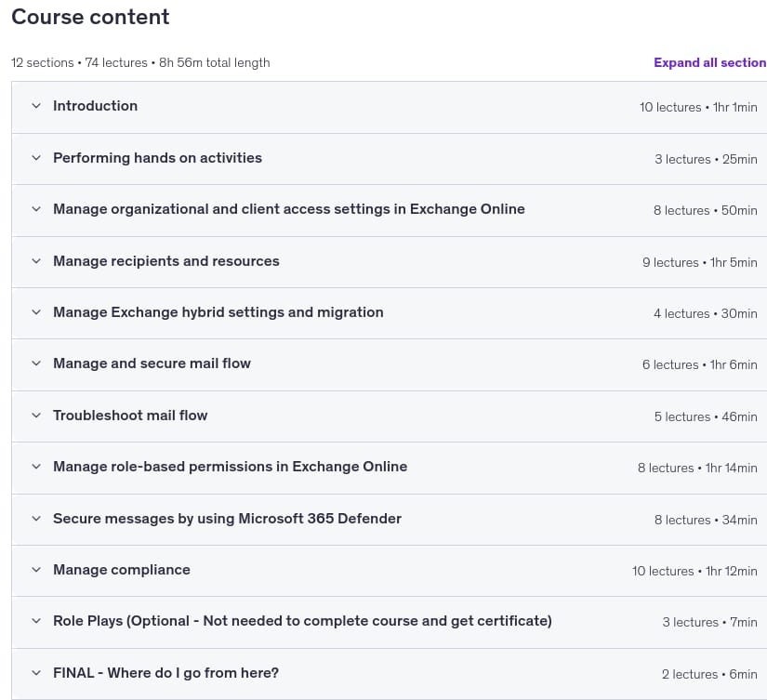Select Secure messages by using Microsoft 365 Defender
The width and height of the screenshot is (767, 700).
[x=227, y=518]
